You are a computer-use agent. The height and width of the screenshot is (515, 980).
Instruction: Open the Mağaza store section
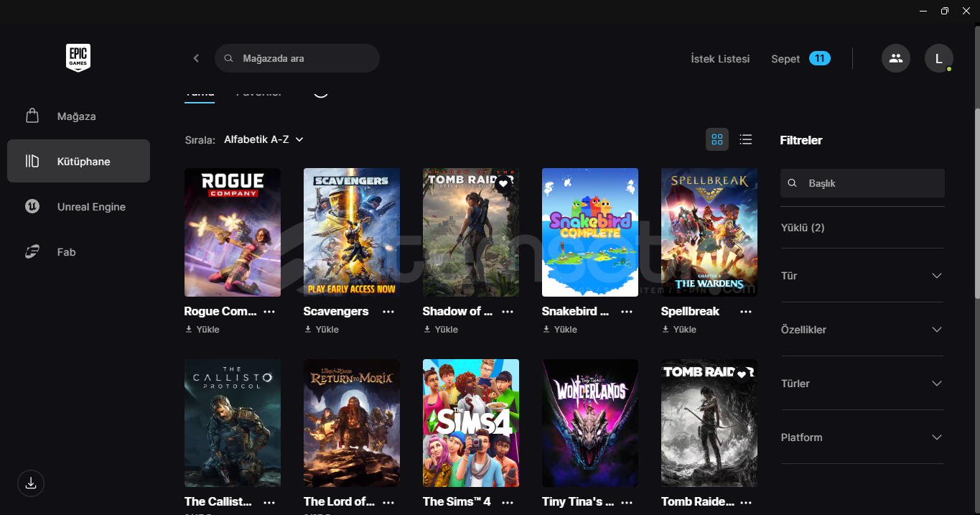[78, 116]
